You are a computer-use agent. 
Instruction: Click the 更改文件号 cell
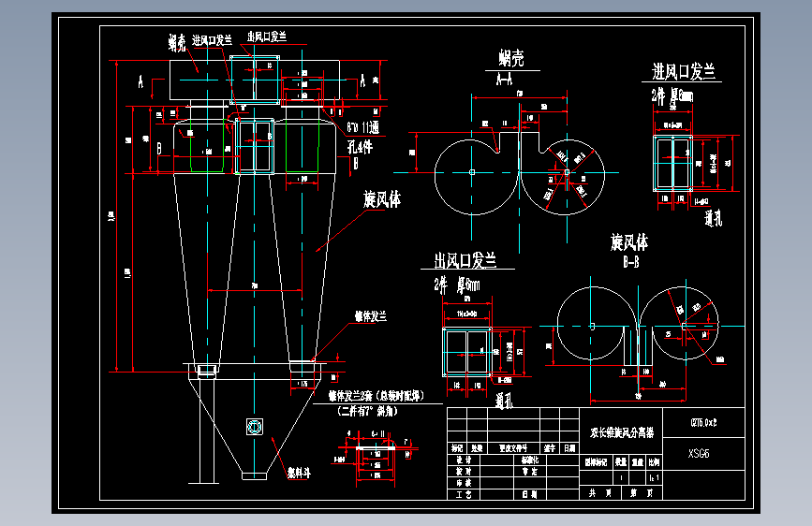(513, 448)
